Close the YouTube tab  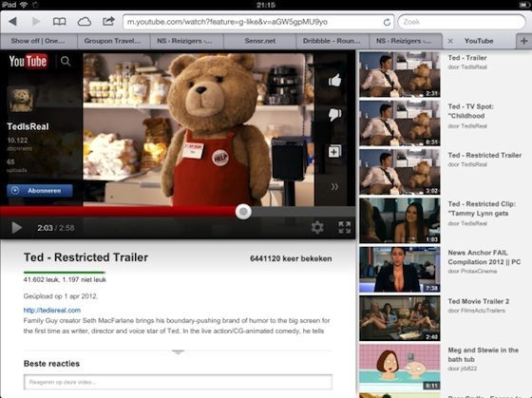[x=450, y=41]
